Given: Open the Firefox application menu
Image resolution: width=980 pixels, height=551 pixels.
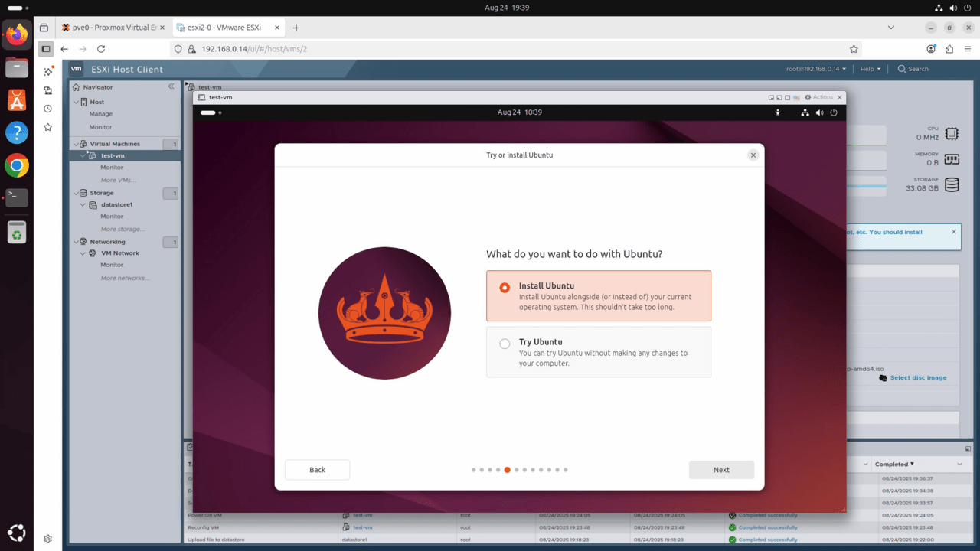Looking at the screenshot, I should point(968,49).
